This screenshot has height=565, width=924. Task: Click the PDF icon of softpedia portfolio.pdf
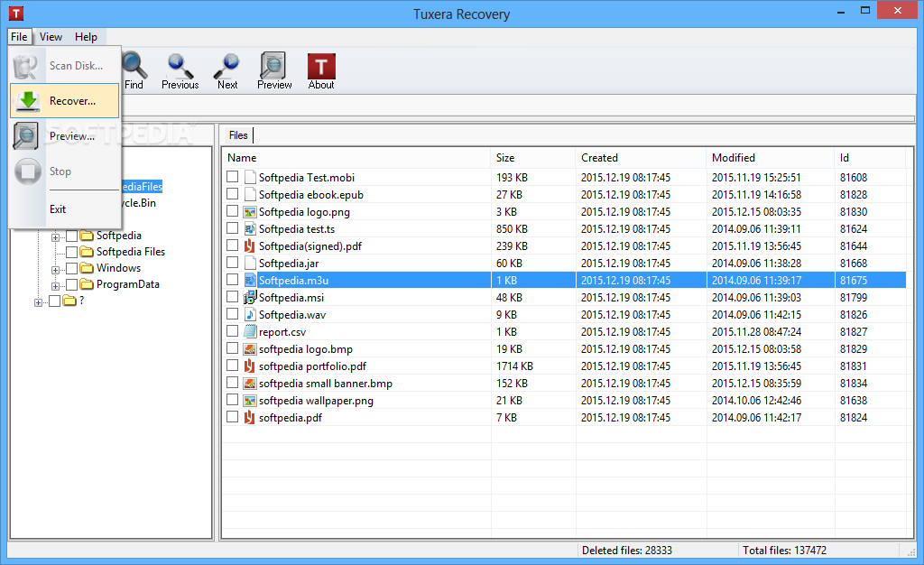click(x=250, y=366)
